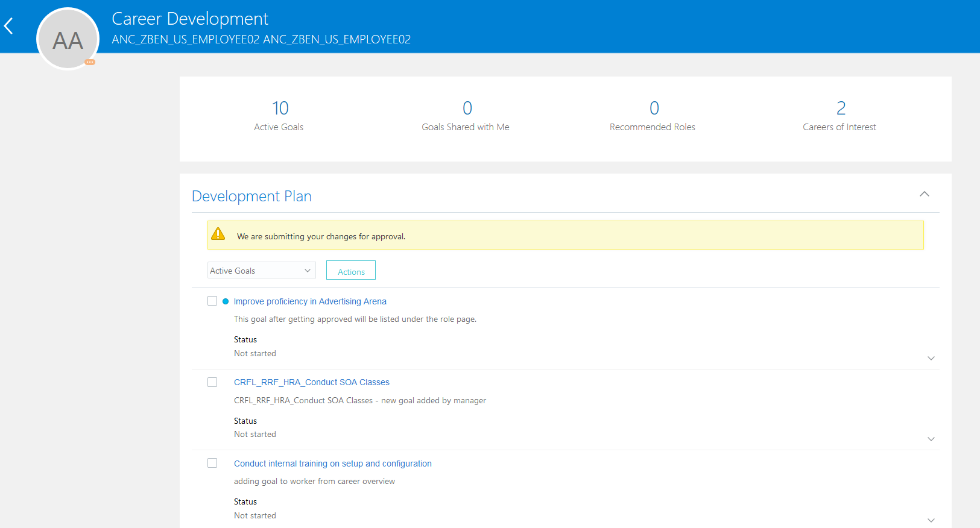Image resolution: width=980 pixels, height=528 pixels.
Task: Click the yellow warning triangle icon
Action: point(218,234)
